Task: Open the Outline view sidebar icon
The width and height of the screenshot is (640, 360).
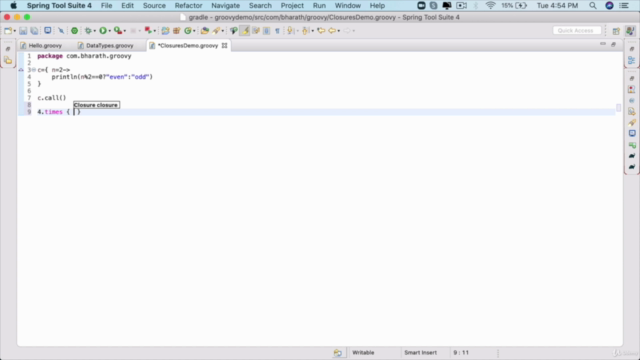Action: pyautogui.click(x=632, y=60)
